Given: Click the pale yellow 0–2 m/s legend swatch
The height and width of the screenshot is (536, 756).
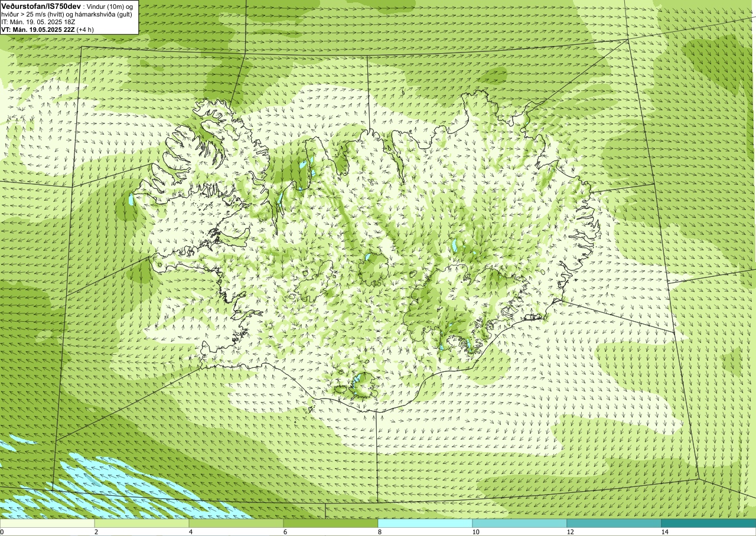Looking at the screenshot, I should tap(47, 523).
